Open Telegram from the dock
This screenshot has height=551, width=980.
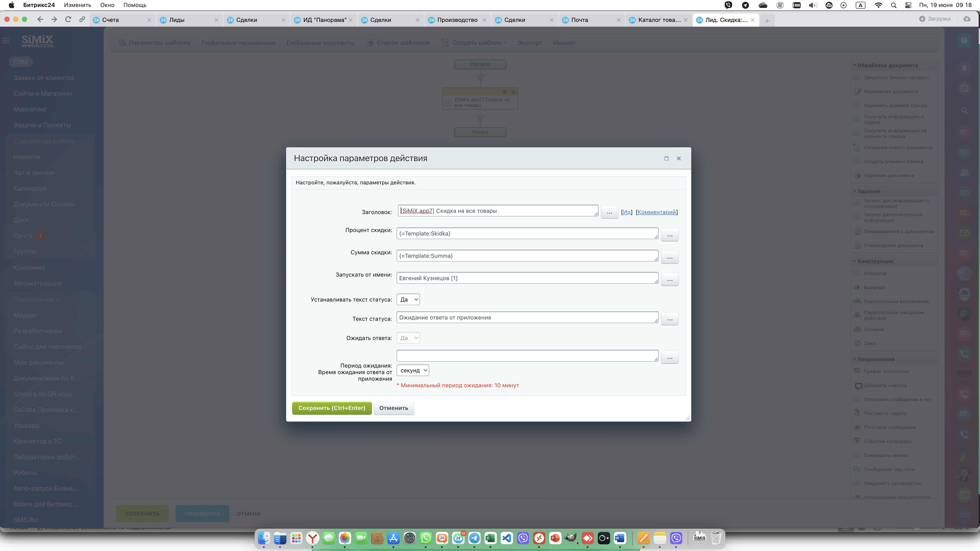(x=474, y=538)
